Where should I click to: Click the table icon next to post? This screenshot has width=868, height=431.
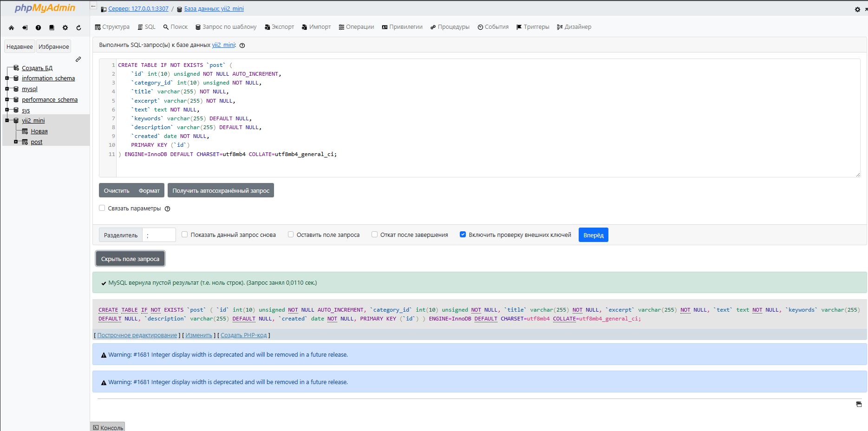[25, 142]
